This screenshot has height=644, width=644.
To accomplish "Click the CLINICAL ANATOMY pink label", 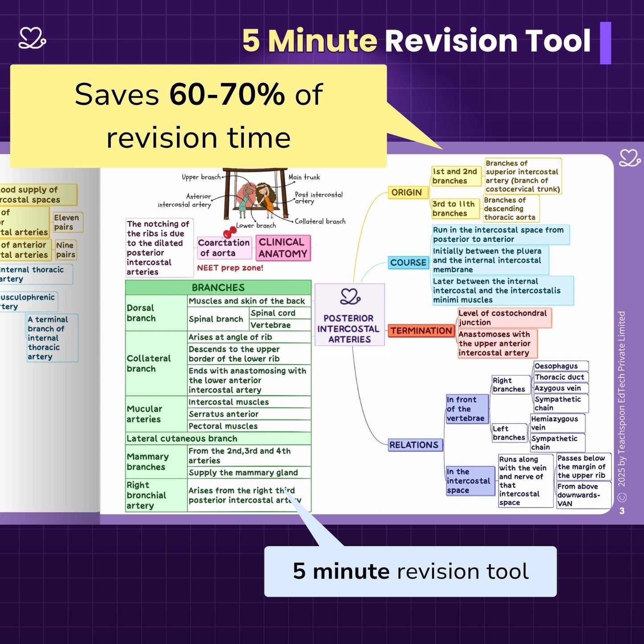I will [283, 248].
